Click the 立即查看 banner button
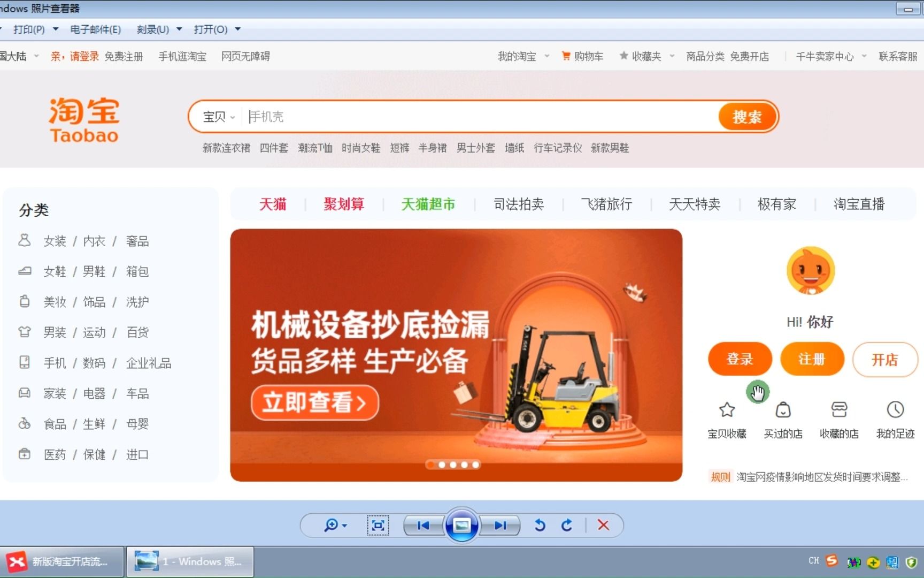Viewport: 924px width, 578px height. (x=315, y=402)
